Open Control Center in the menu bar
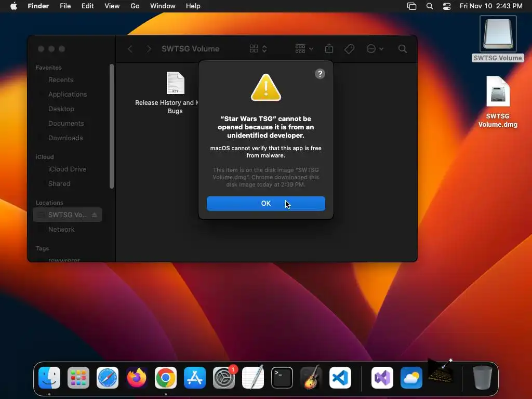Screen dimensions: 532x399 tap(447, 6)
